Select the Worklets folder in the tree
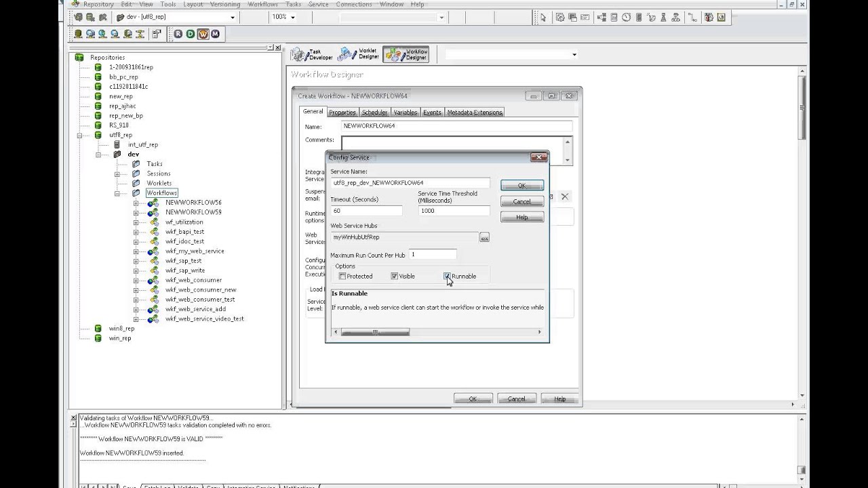 pos(159,183)
